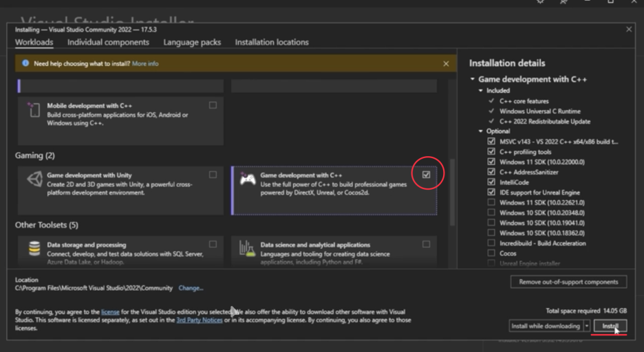
Task: Click Windows Universal C Runtime item
Action: pos(540,111)
